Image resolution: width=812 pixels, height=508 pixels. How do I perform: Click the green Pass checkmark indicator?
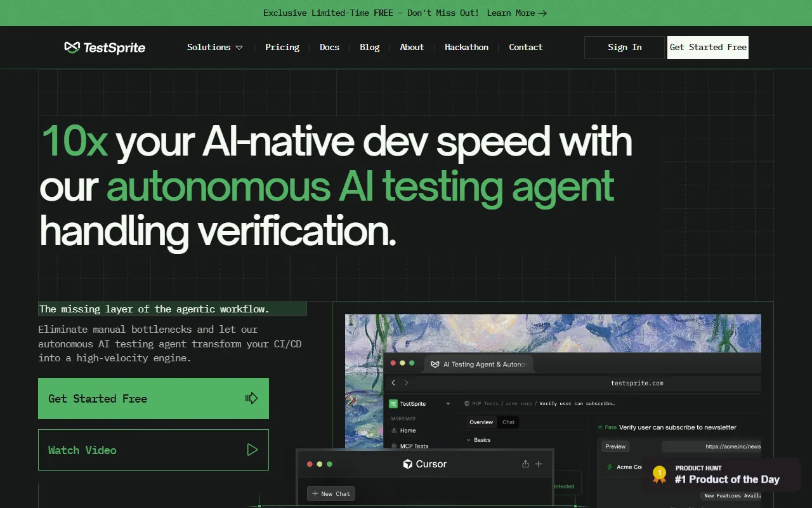click(x=600, y=427)
